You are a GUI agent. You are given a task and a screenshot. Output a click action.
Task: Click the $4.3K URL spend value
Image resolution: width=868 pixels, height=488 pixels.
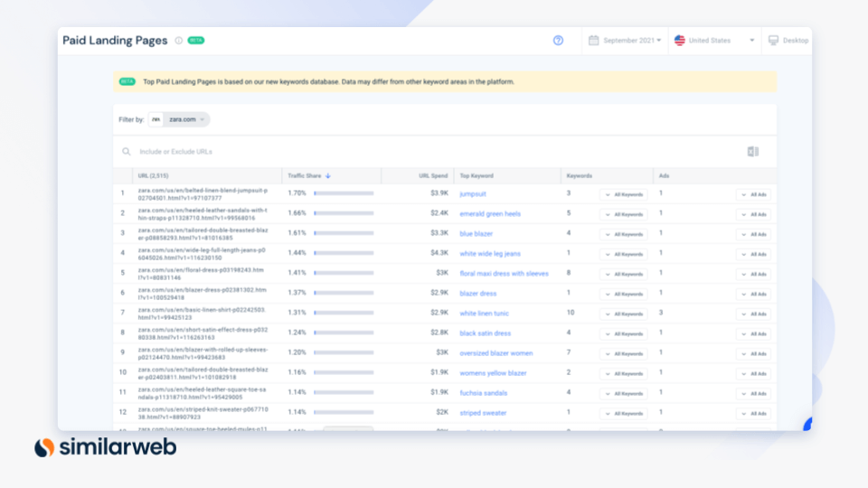tap(439, 253)
